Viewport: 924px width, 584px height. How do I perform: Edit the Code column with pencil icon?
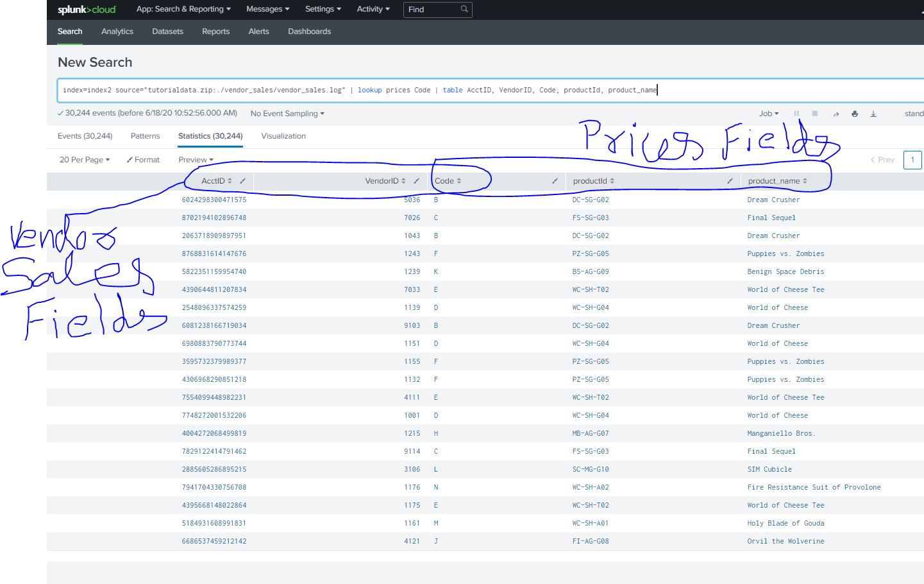554,181
